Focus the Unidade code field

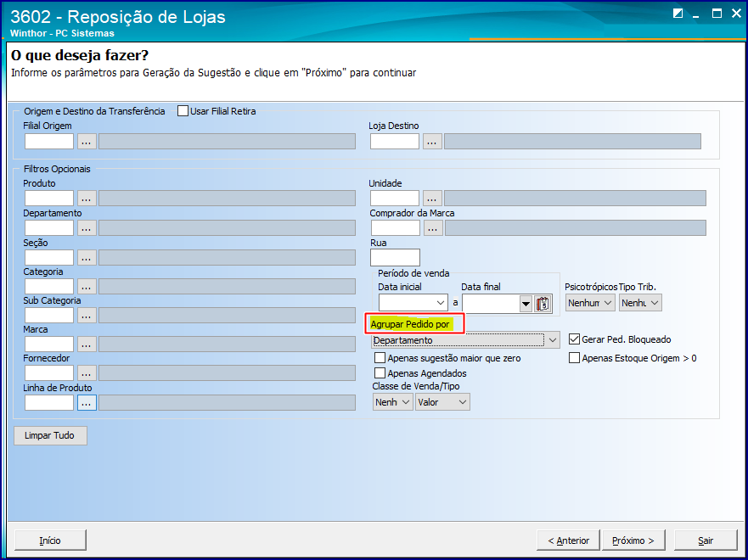click(395, 199)
